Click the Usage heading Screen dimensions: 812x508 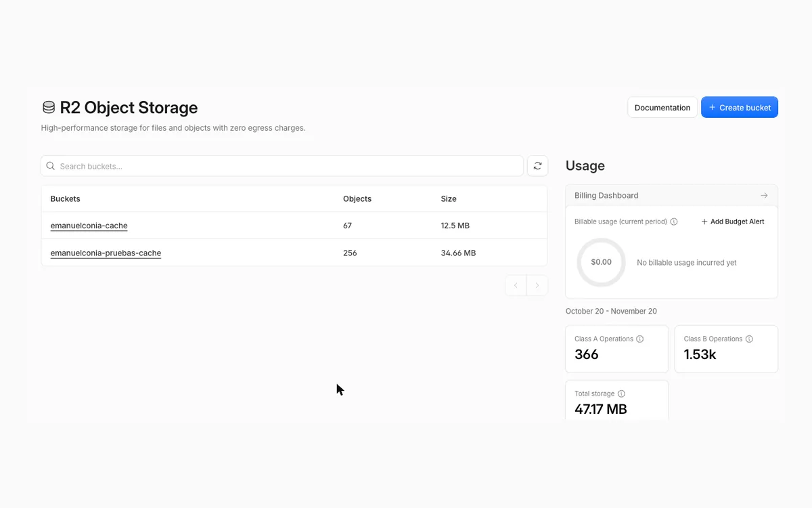(x=585, y=166)
